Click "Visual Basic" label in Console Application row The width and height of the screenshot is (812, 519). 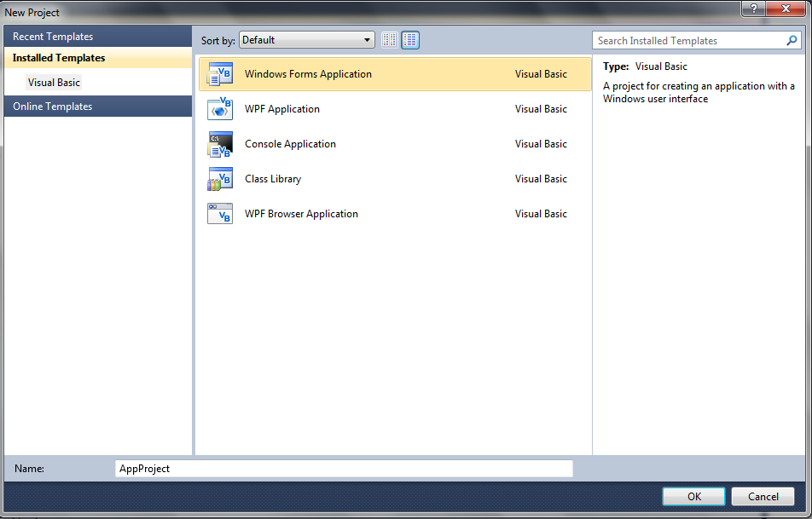point(541,144)
